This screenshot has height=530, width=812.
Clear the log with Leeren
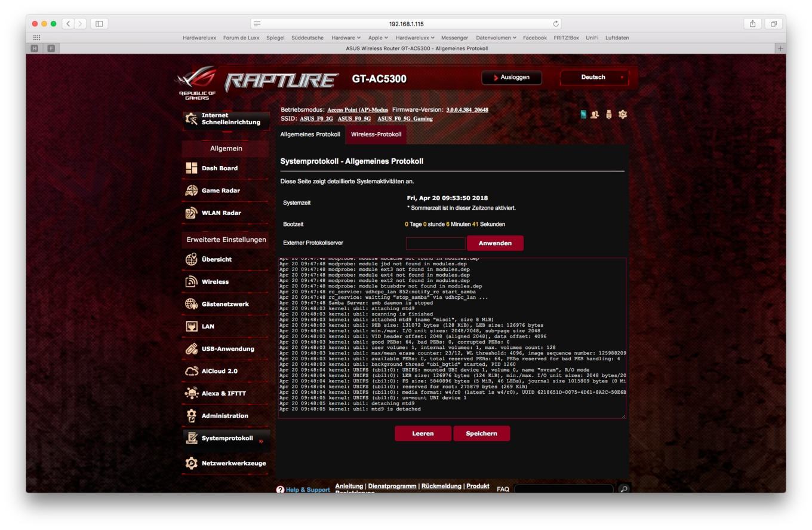(x=423, y=434)
